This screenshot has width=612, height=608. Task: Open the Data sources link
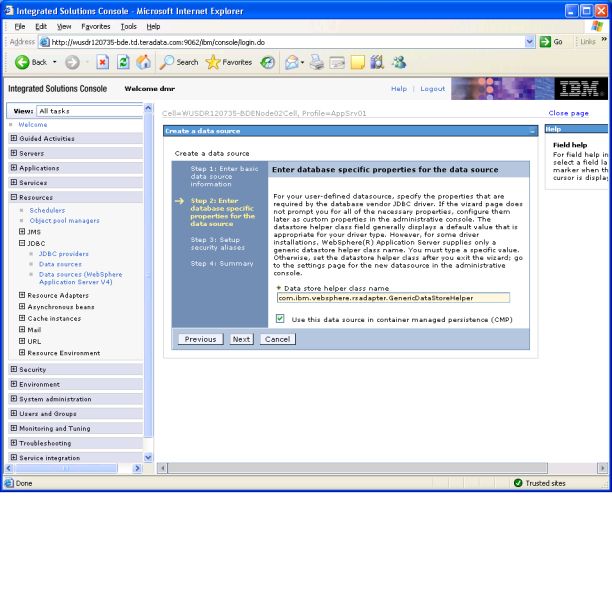pos(60,264)
